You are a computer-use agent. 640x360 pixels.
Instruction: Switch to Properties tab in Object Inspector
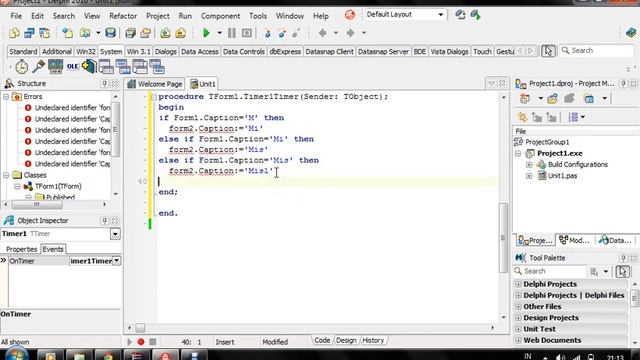(x=21, y=249)
